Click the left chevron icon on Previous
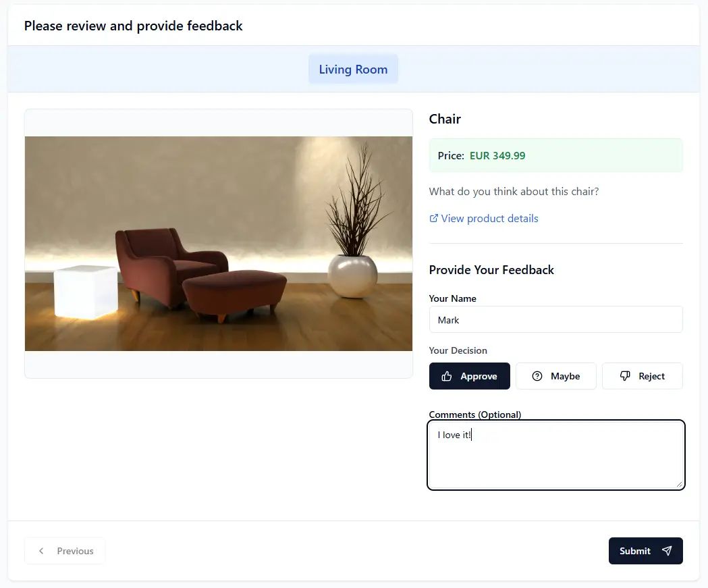 tap(41, 551)
